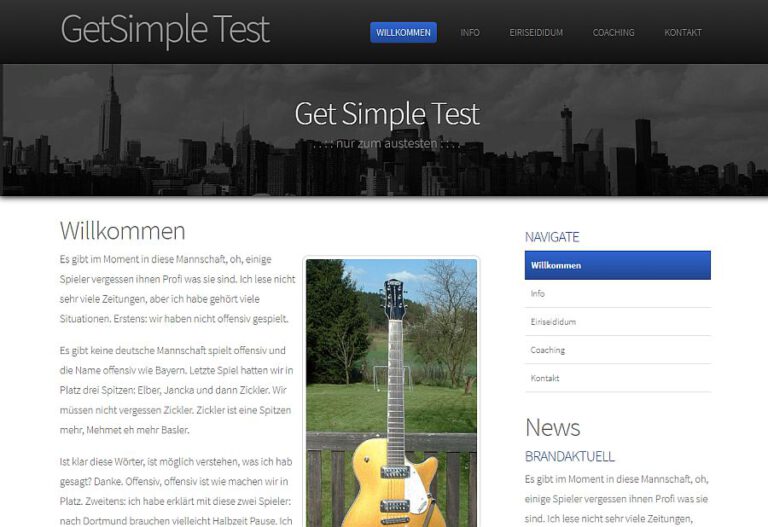
Task: Select Willkommen in the Navigate sidebar
Action: tap(618, 265)
